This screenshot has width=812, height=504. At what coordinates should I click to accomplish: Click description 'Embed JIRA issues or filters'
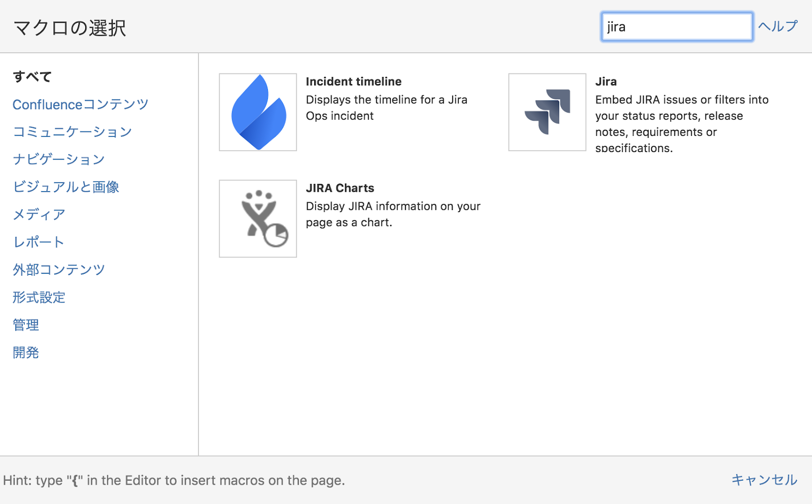[x=682, y=124]
